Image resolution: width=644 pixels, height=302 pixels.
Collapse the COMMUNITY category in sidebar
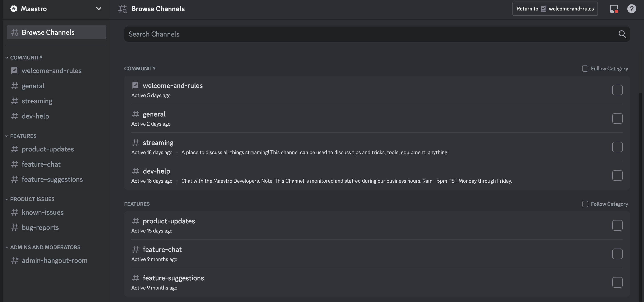(x=7, y=57)
